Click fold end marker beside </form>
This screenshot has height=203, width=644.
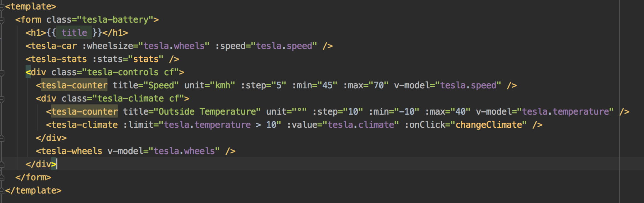click(x=2, y=178)
